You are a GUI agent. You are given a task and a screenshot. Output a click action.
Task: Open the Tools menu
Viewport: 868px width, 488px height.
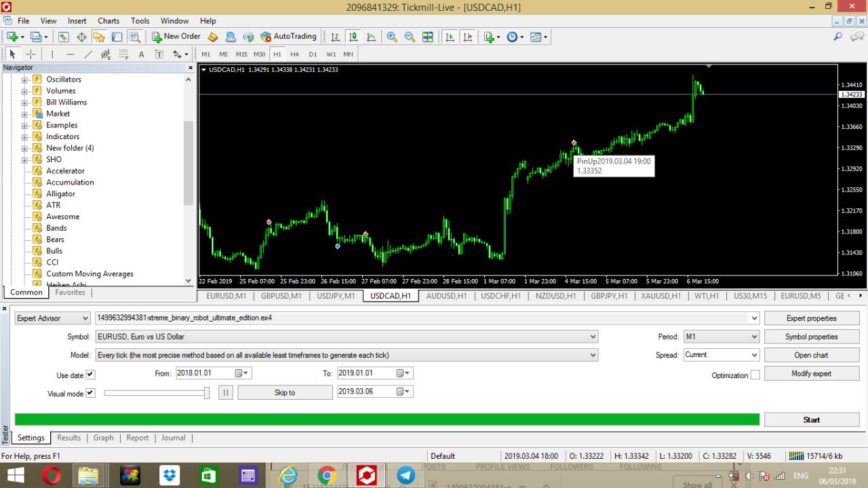pos(140,21)
